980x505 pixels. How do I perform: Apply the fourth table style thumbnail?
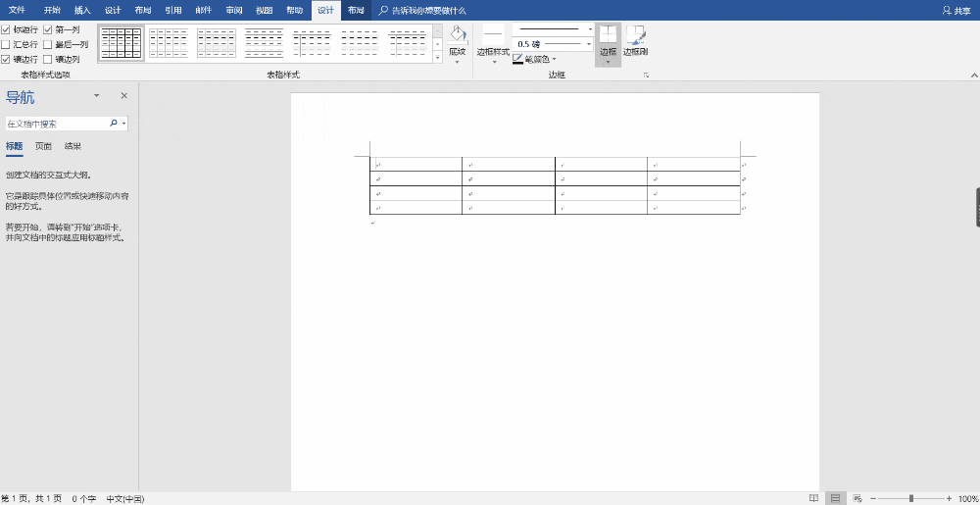(264, 43)
